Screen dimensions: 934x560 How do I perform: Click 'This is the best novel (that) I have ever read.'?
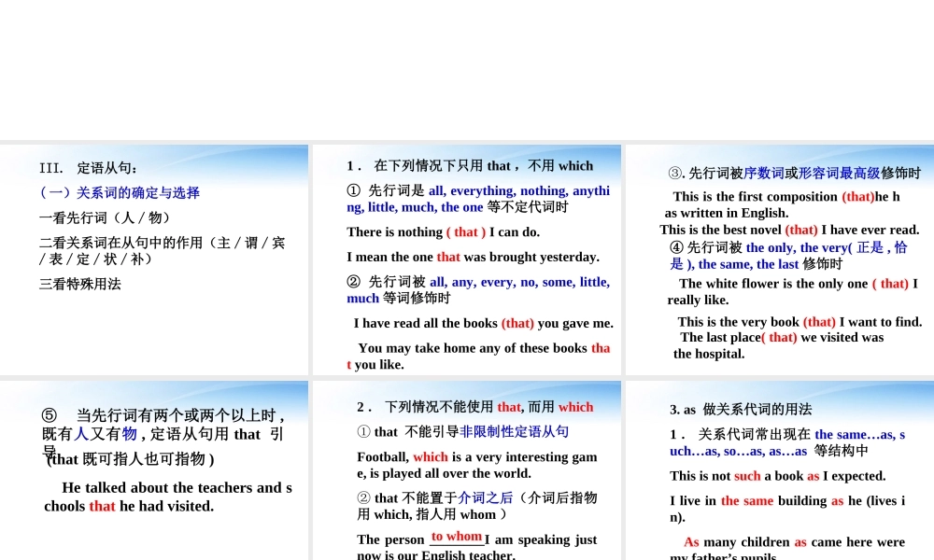click(789, 230)
